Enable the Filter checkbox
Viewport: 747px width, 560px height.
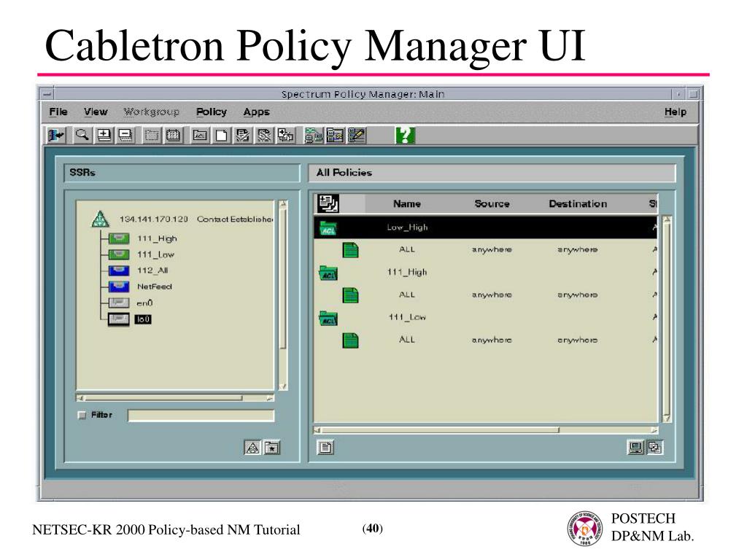(82, 415)
